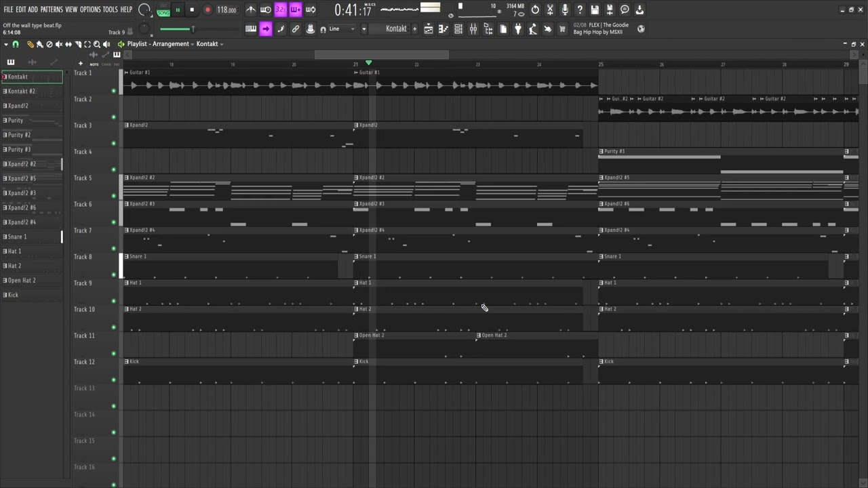Screen dimensions: 868x488
Task: Click the undo history icon
Action: coord(535,9)
